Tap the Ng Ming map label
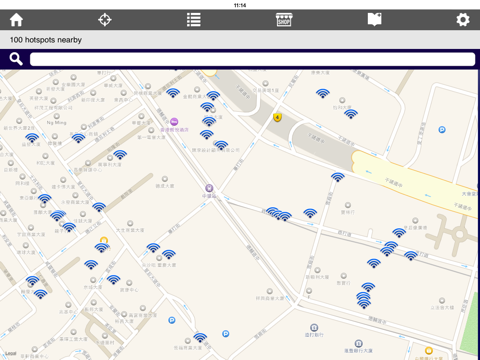 pos(56,123)
